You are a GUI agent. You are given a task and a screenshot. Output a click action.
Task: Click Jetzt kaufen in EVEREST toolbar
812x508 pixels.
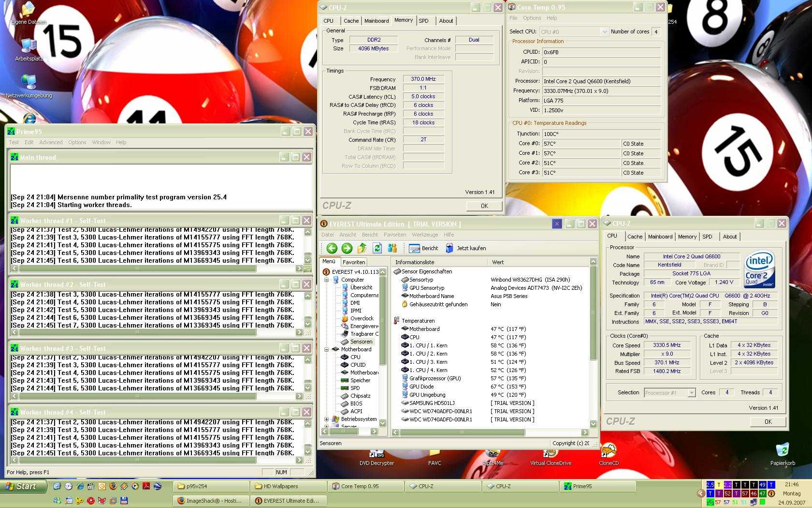point(465,248)
